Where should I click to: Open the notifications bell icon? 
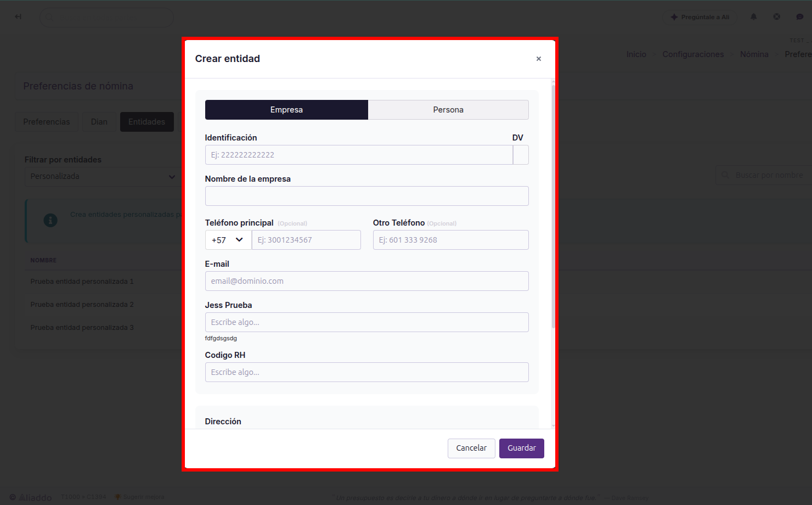pyautogui.click(x=753, y=17)
